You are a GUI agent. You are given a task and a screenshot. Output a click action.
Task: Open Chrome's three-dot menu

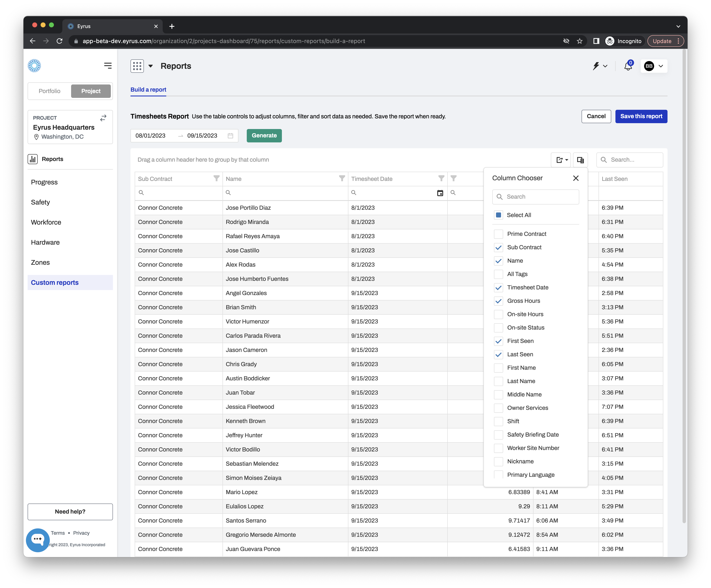(x=678, y=41)
